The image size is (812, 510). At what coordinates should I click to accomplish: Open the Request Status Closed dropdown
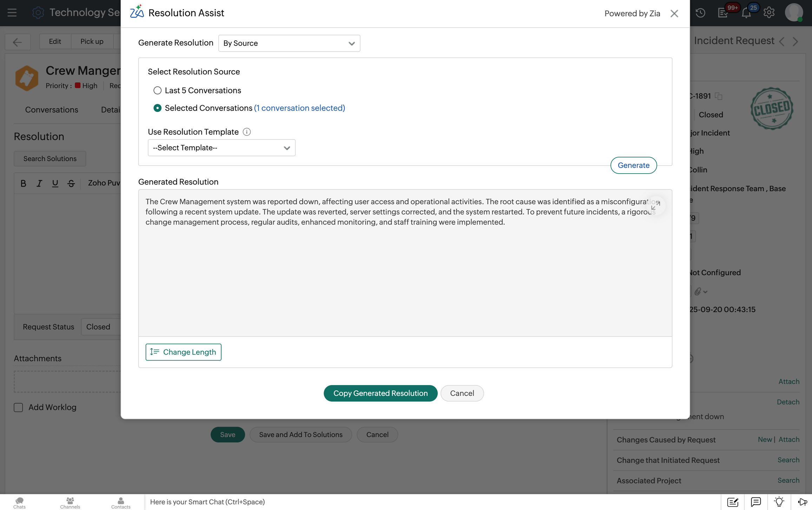[x=100, y=327]
